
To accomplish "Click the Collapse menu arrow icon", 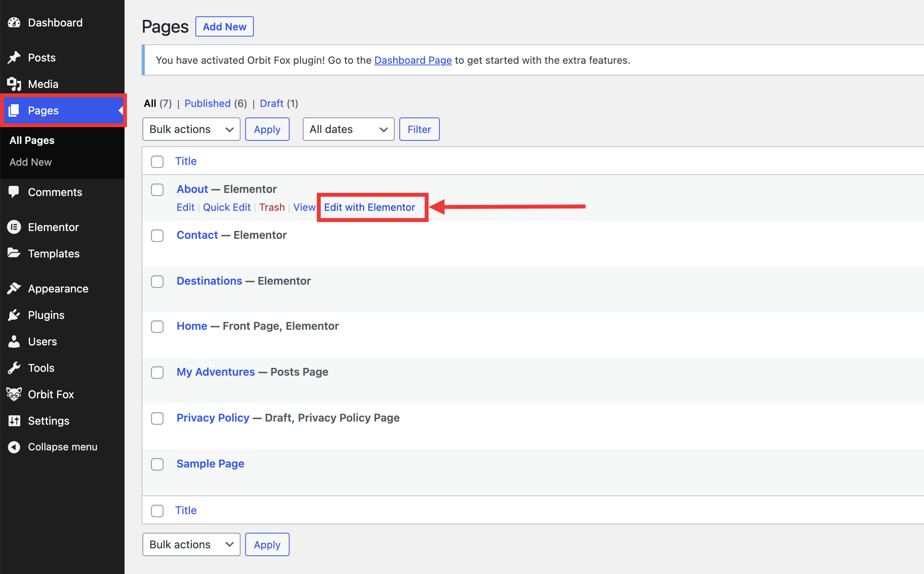I will 14,447.
